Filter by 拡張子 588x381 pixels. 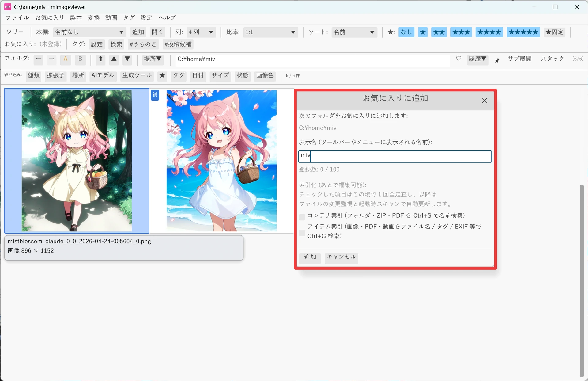tap(56, 75)
